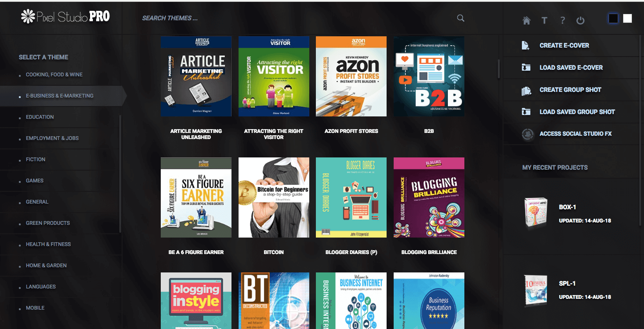Click the Load Saved Group Shot icon

pyautogui.click(x=526, y=112)
